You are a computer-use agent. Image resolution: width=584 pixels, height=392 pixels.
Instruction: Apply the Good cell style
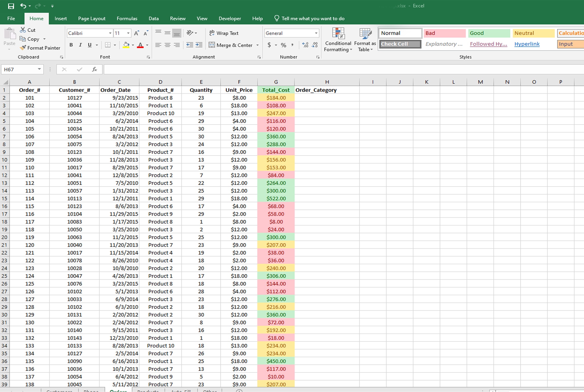(489, 33)
